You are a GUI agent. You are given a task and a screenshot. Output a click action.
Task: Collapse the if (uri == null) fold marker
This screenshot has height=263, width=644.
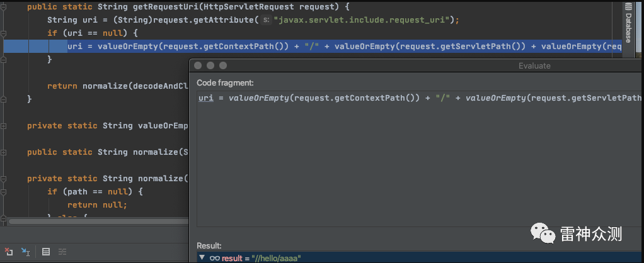pos(3,33)
